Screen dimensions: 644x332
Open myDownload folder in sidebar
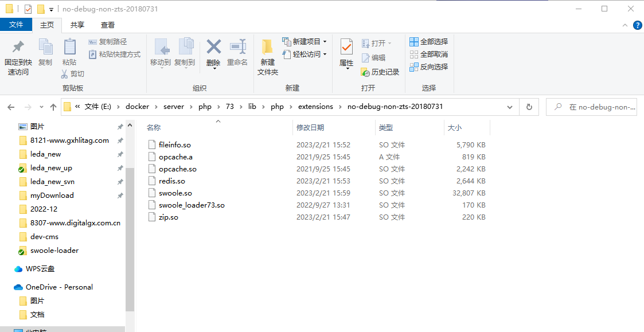pyautogui.click(x=52, y=196)
